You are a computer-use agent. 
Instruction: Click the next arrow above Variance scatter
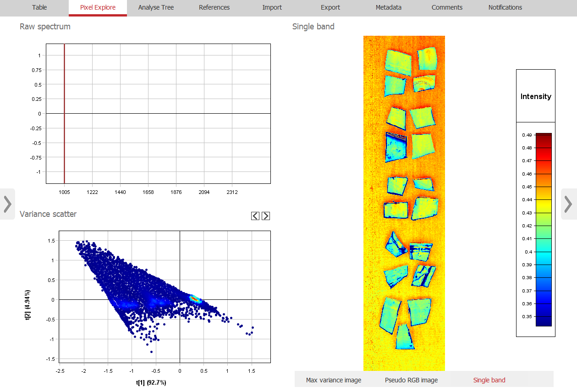click(x=265, y=215)
